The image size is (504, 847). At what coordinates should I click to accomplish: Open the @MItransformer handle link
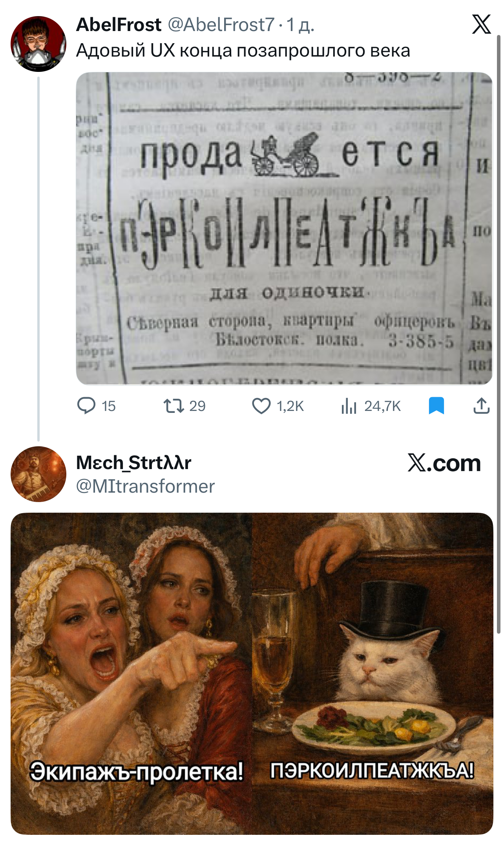coord(145,486)
